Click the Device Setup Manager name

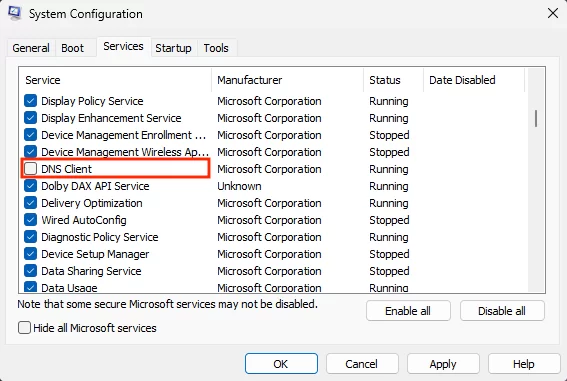(95, 254)
